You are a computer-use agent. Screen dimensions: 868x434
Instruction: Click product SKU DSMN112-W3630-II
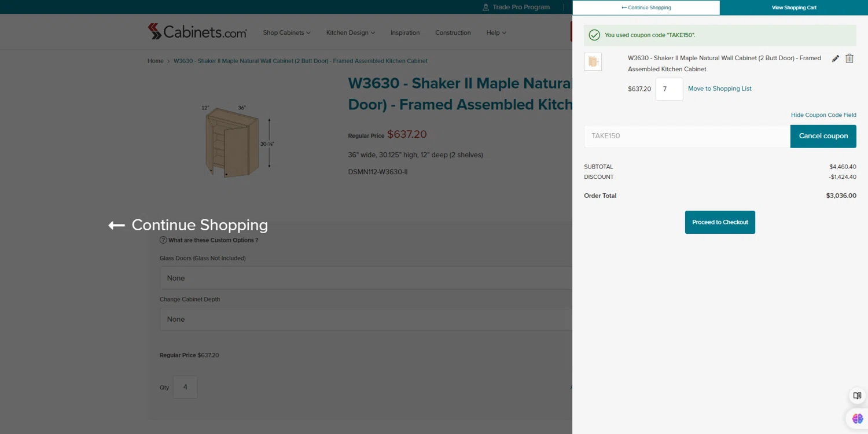[x=378, y=172]
